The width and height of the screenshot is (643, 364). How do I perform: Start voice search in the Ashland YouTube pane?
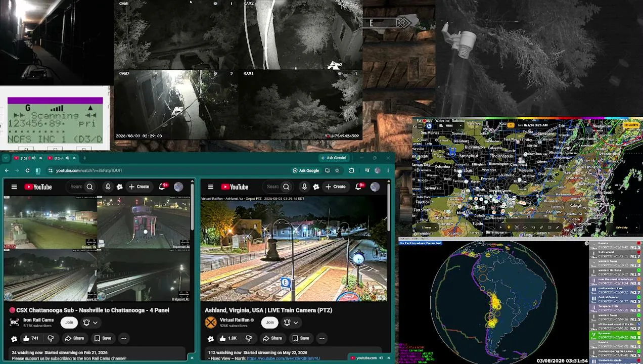[304, 187]
